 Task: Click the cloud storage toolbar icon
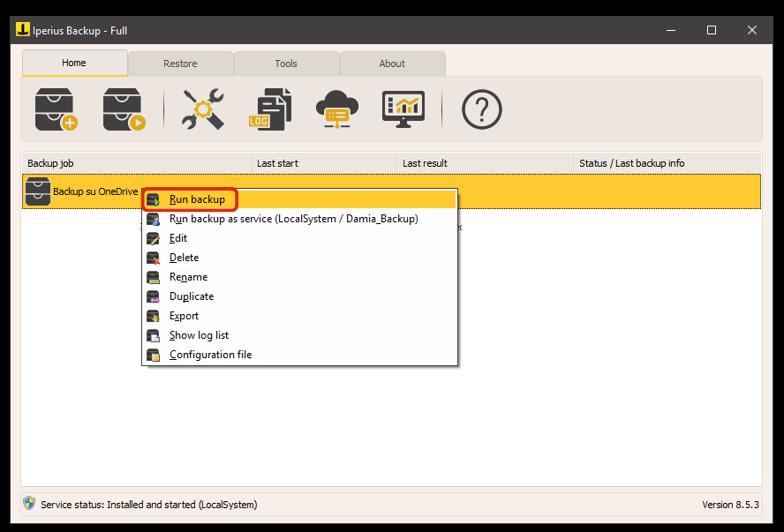point(337,109)
